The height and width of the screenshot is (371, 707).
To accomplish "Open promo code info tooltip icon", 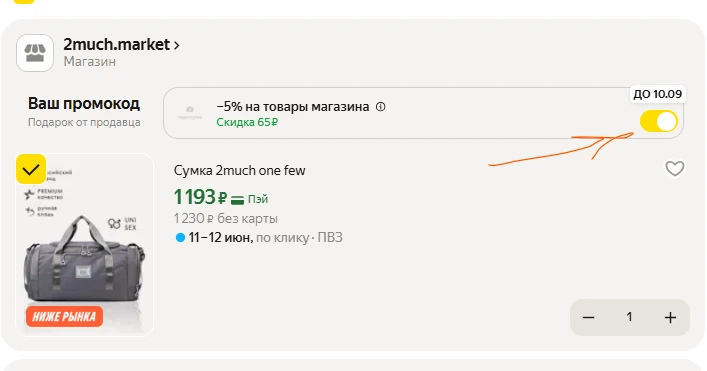I will click(381, 107).
